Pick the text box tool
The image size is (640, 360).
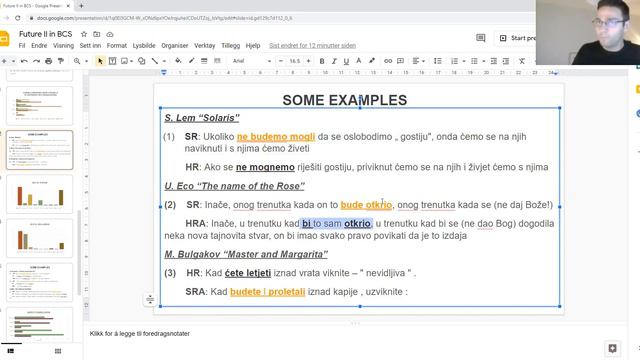(112, 61)
